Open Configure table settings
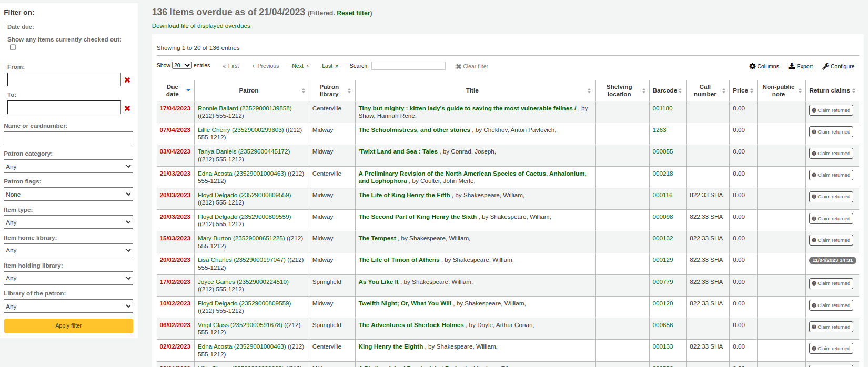868x367 pixels. 838,66
